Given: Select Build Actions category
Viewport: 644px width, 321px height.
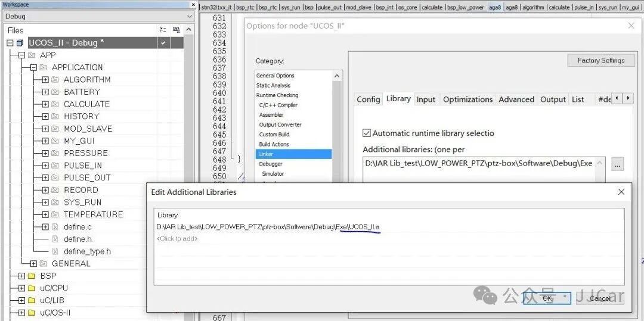Looking at the screenshot, I should click(x=274, y=144).
